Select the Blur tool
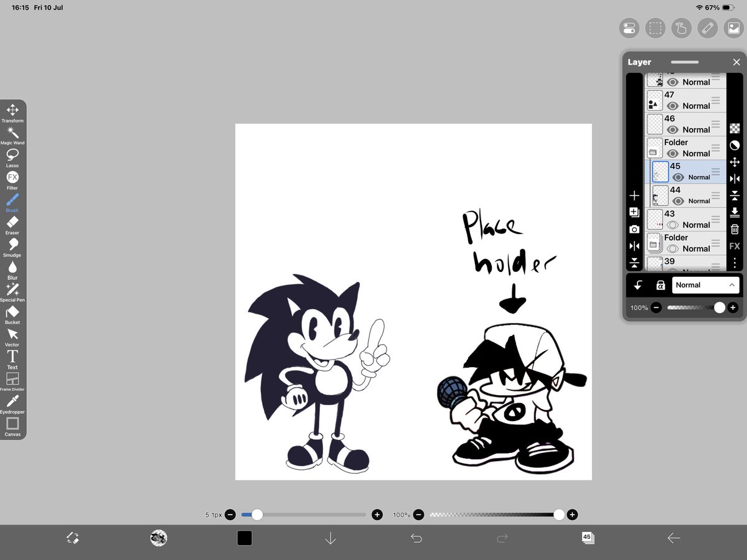747x560 pixels. pyautogui.click(x=12, y=270)
